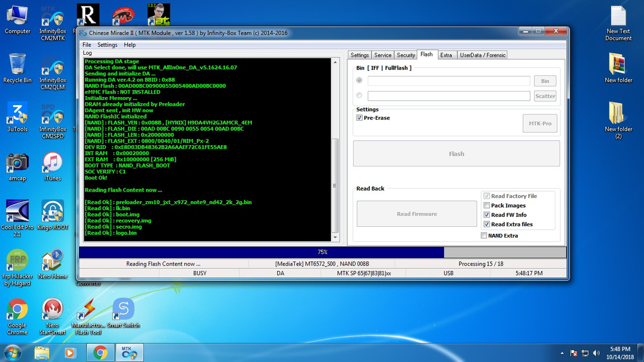Open the network icon in system tray

click(585, 353)
